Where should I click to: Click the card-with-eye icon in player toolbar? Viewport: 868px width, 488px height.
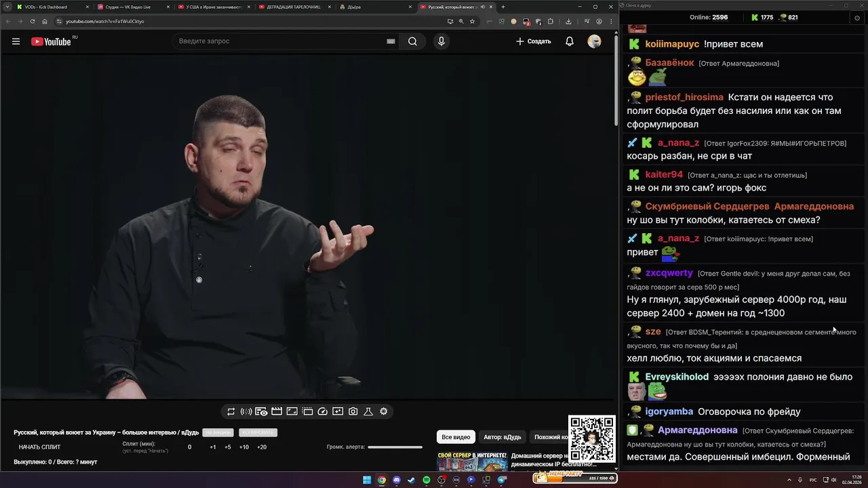(261, 411)
